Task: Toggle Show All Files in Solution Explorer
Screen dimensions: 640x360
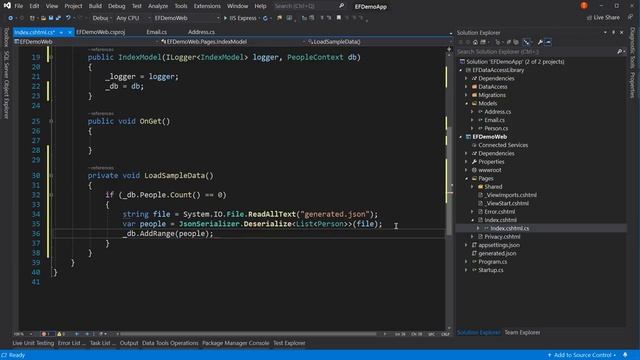Action: [516, 42]
